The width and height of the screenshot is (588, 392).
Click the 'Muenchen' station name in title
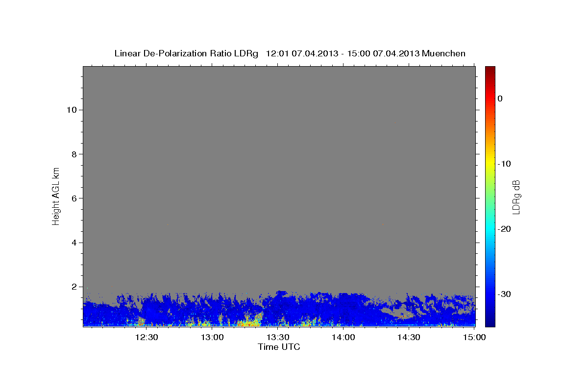pyautogui.click(x=444, y=53)
